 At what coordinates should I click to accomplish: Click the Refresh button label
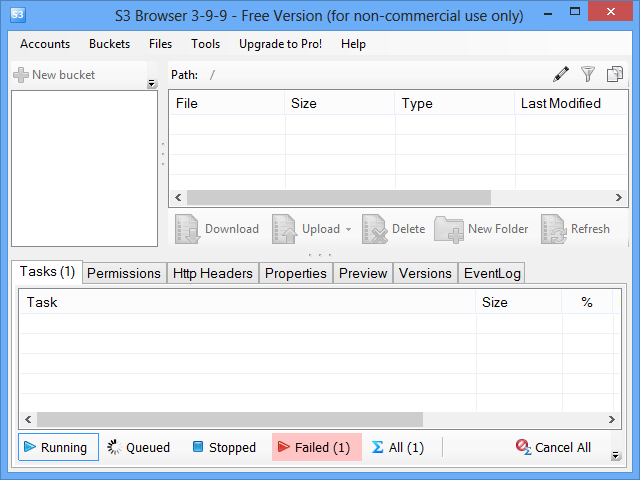[x=590, y=229]
